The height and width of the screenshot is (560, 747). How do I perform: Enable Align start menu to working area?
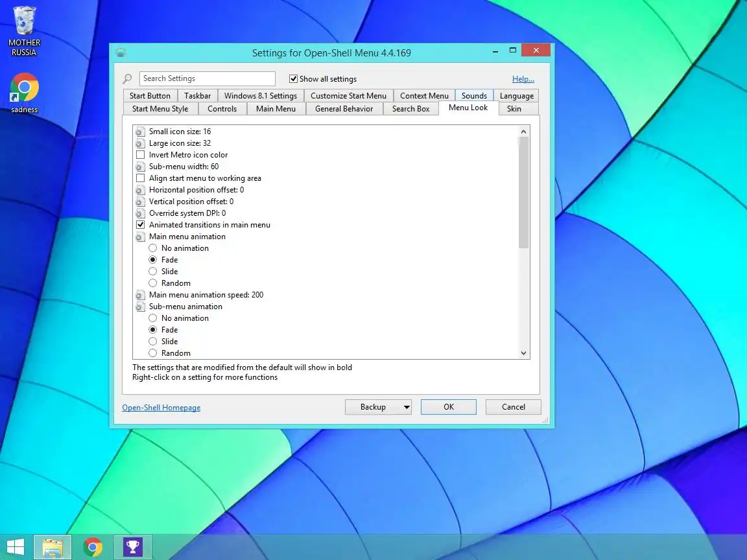pos(141,178)
